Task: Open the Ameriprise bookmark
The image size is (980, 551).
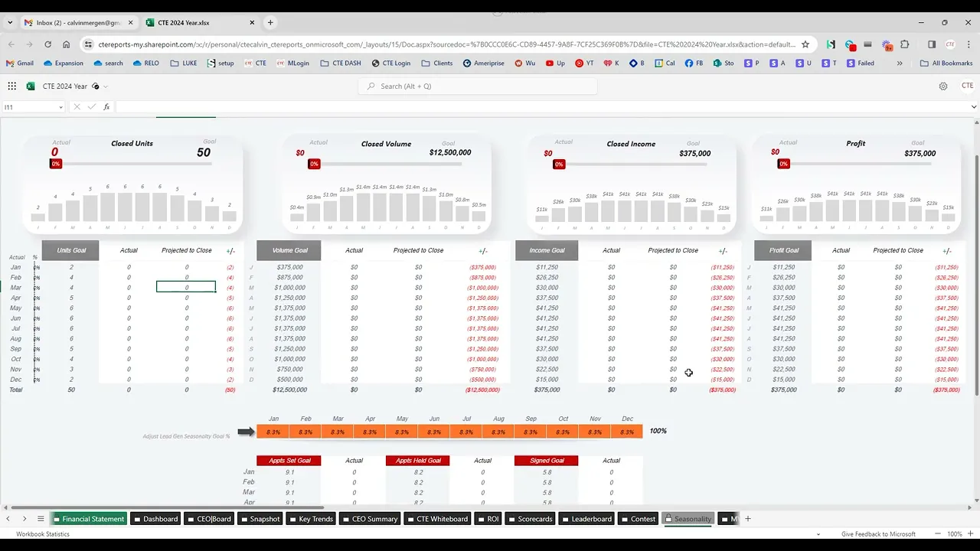Action: [x=483, y=64]
